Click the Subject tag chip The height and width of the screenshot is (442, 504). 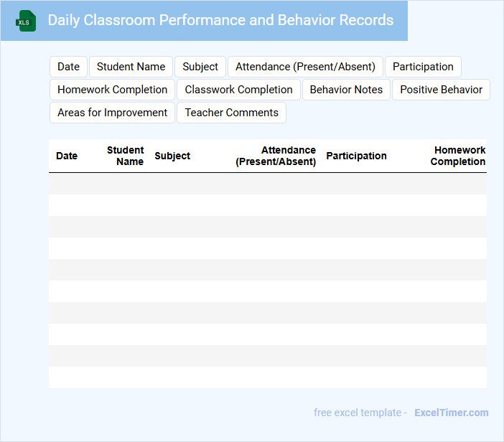pos(200,67)
